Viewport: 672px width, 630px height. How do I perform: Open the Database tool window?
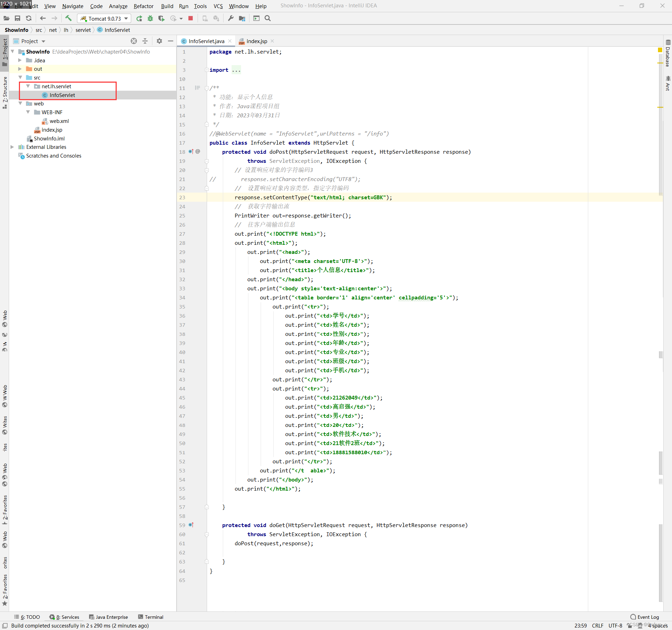668,54
